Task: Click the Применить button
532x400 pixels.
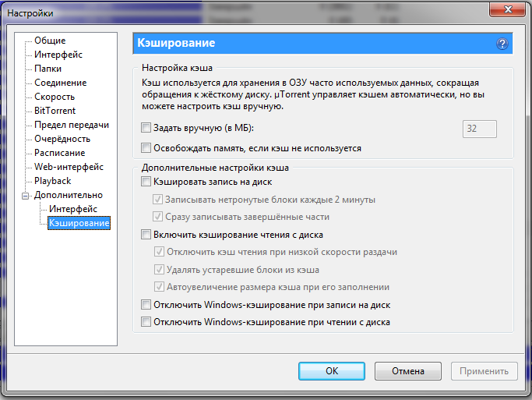Action: click(x=484, y=371)
